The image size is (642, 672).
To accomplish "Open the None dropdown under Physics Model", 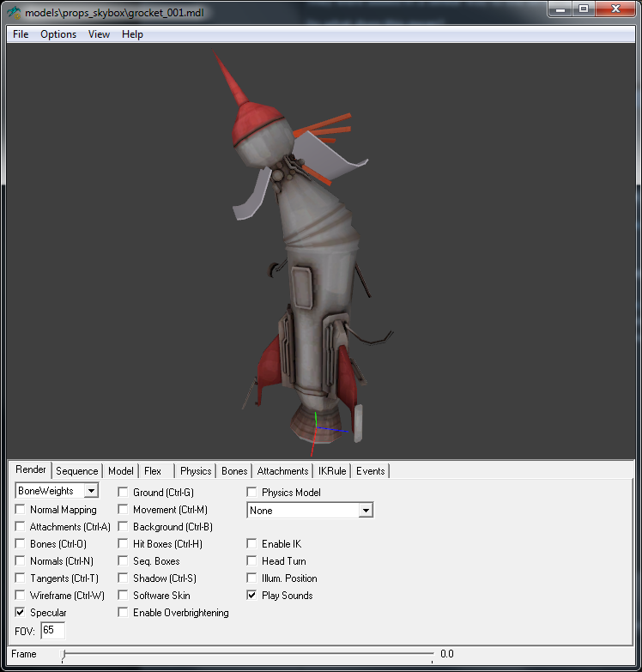I will click(x=365, y=511).
